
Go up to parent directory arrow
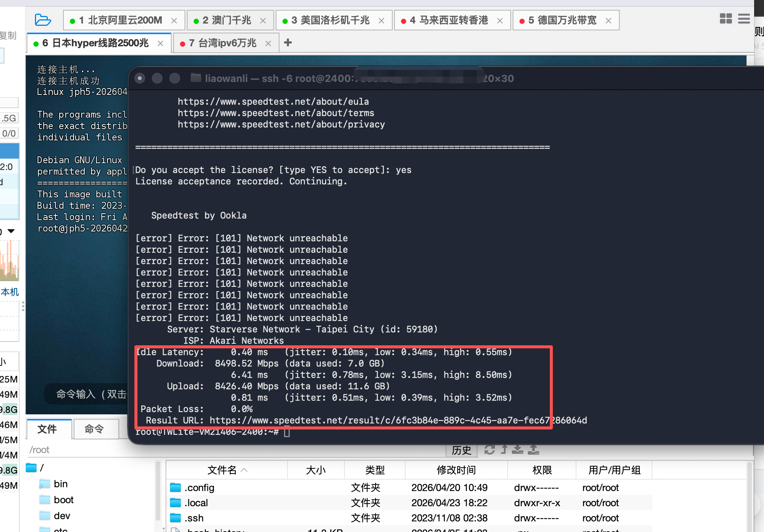tap(504, 450)
